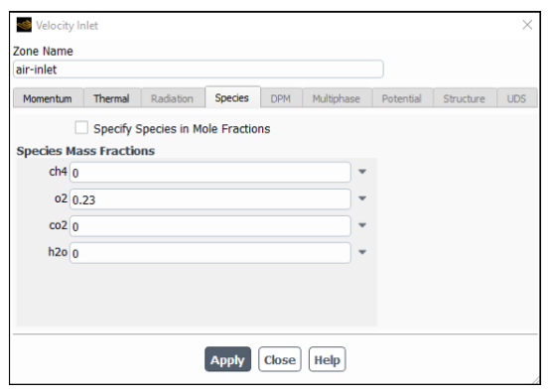550x392 pixels.
Task: Focus the Zone Name text field
Action: click(x=199, y=69)
